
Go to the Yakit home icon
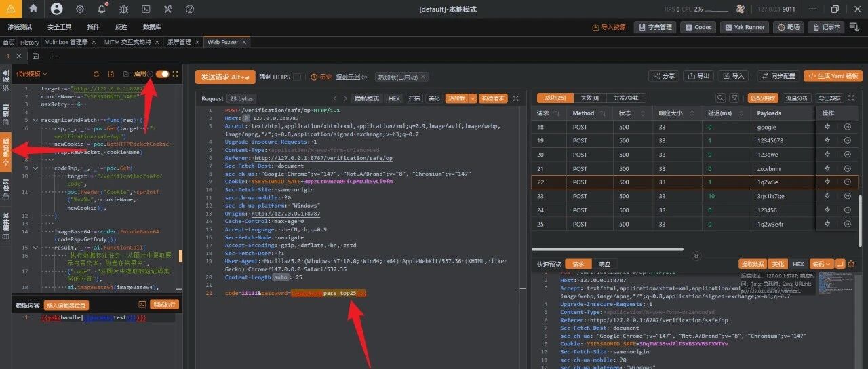point(33,9)
